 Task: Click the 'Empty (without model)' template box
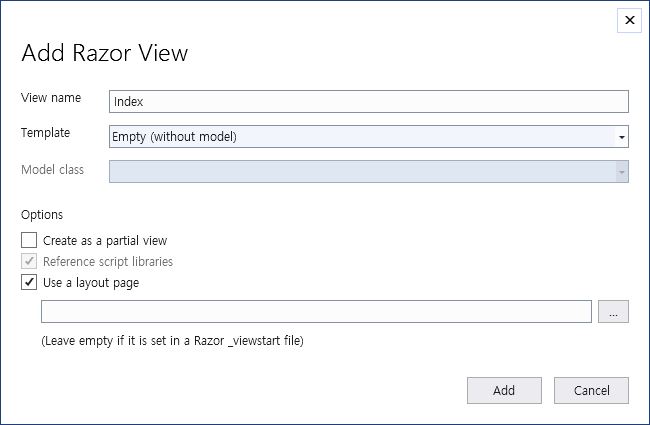tap(360, 136)
